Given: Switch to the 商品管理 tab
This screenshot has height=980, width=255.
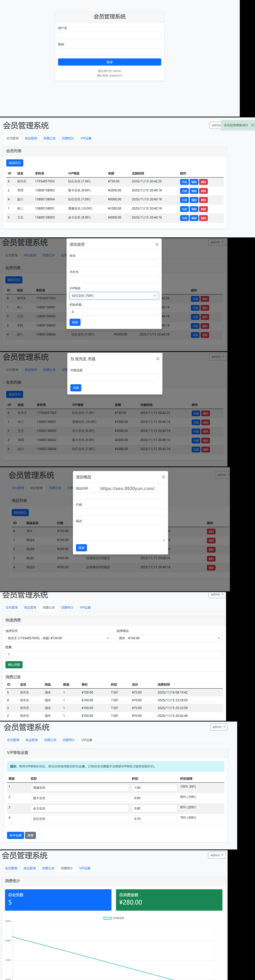Looking at the screenshot, I should (31, 138).
